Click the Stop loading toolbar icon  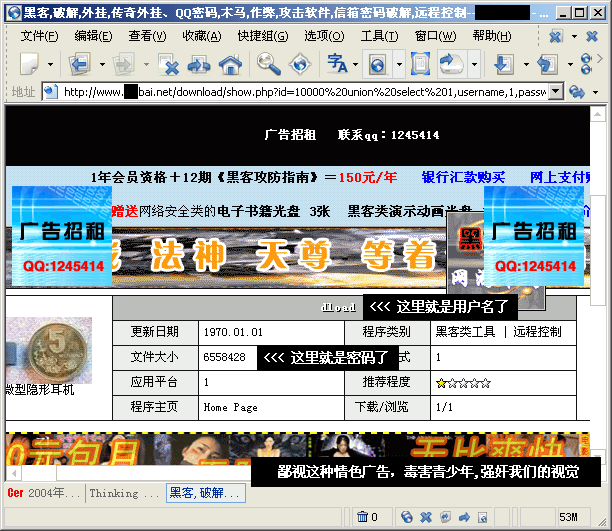pos(169,65)
